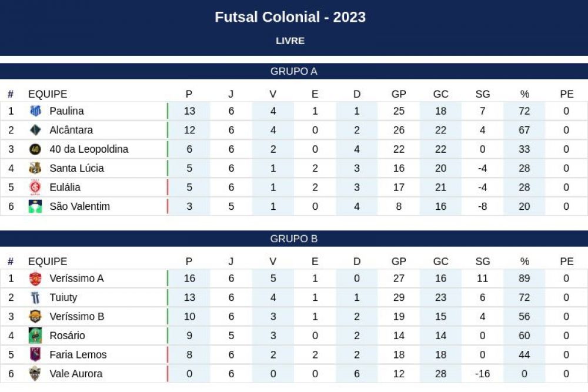This screenshot has height=392, width=588.
Task: Click the São Valentim green logo
Action: click(35, 206)
